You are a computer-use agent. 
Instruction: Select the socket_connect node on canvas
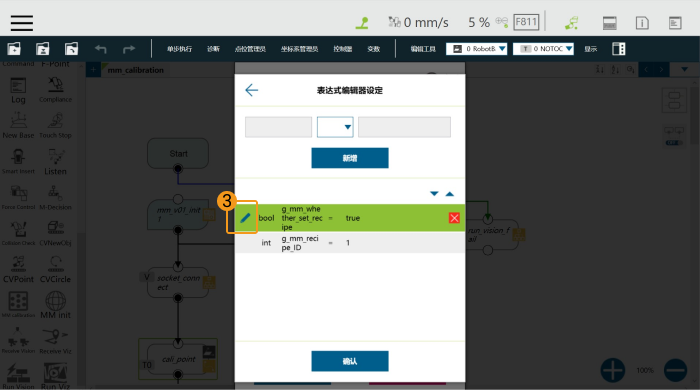178,282
